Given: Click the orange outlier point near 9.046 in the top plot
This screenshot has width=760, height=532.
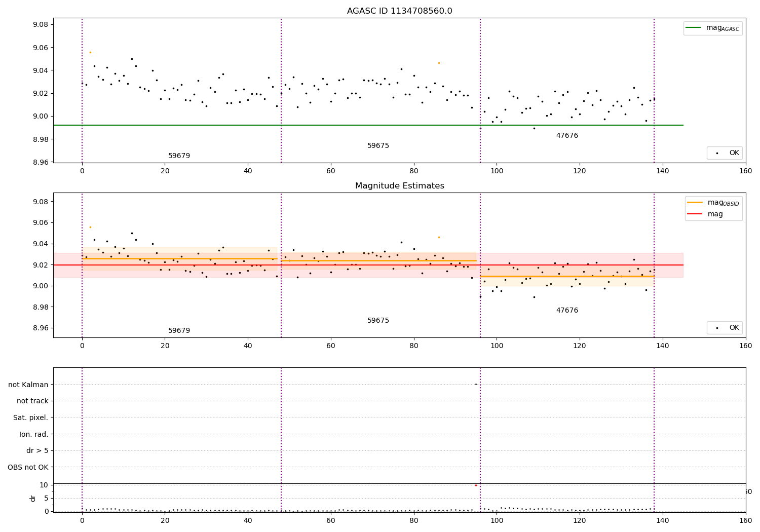Looking at the screenshot, I should [x=439, y=63].
